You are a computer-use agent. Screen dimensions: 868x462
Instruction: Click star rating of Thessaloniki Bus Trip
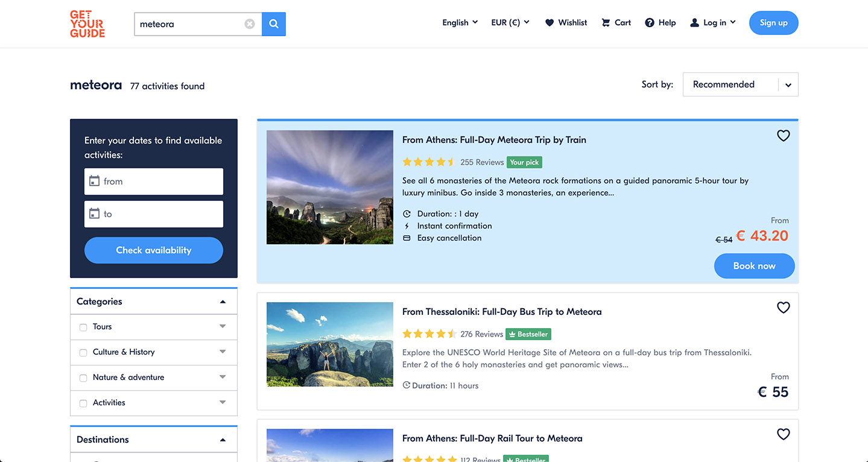pos(429,334)
